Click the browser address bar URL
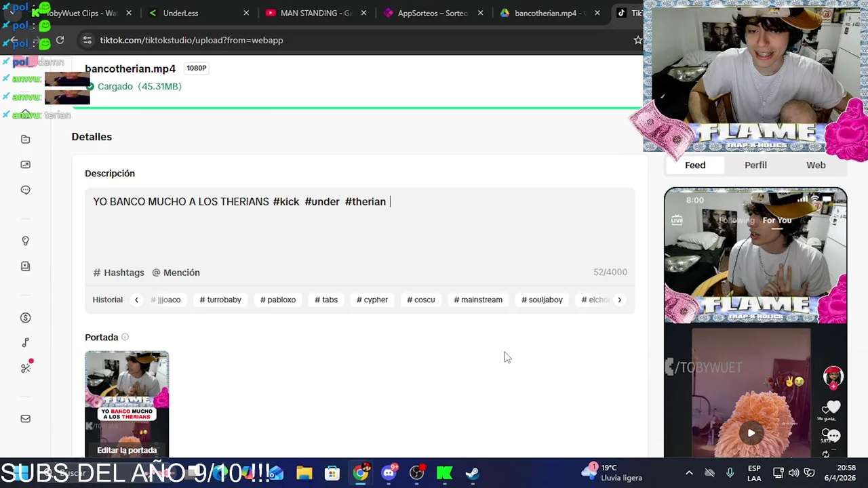The width and height of the screenshot is (868, 488). point(191,40)
